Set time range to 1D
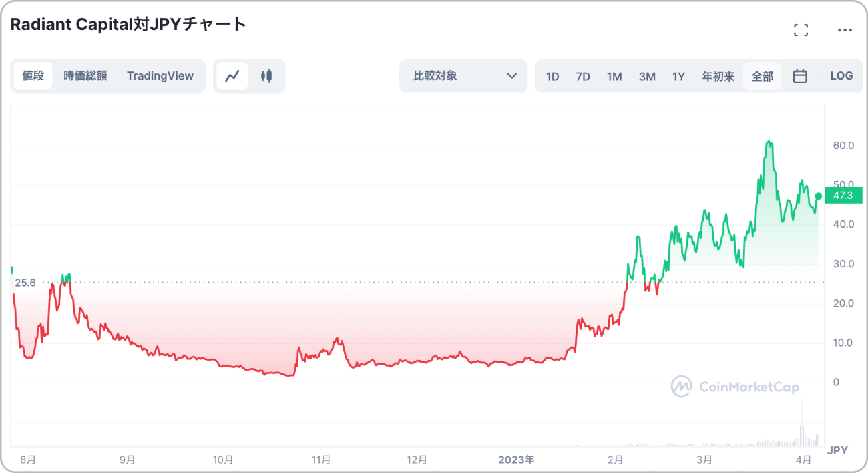This screenshot has height=473, width=868. [553, 76]
